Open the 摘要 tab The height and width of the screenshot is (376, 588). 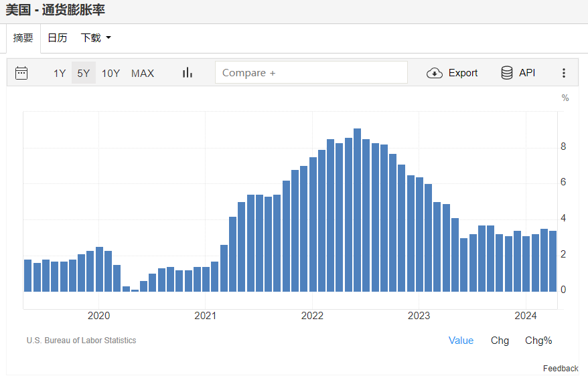pos(23,38)
